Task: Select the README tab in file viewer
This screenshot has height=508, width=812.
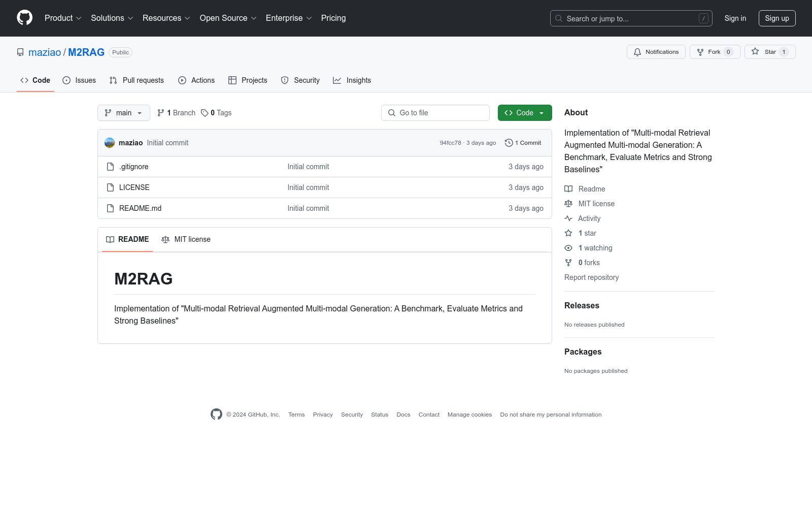Action: point(127,239)
